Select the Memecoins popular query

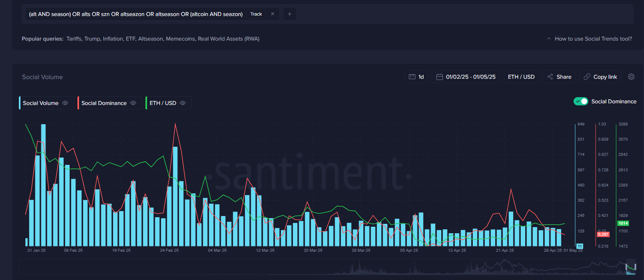(x=181, y=39)
